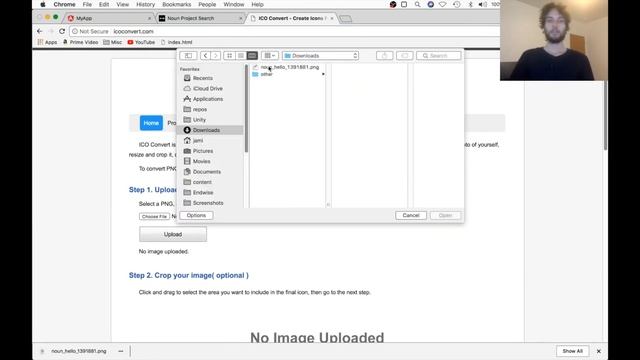Open the View menu

click(x=122, y=4)
